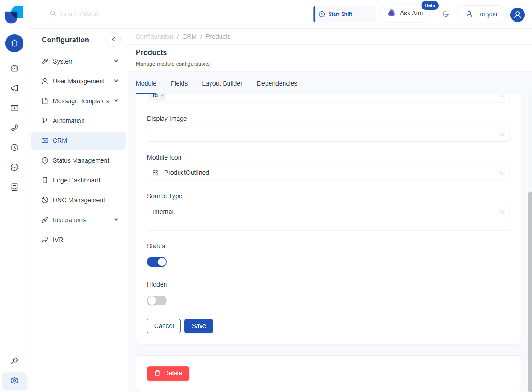This screenshot has width=532, height=392.
Task: Open IVR in the sidebar
Action: [x=79, y=240]
